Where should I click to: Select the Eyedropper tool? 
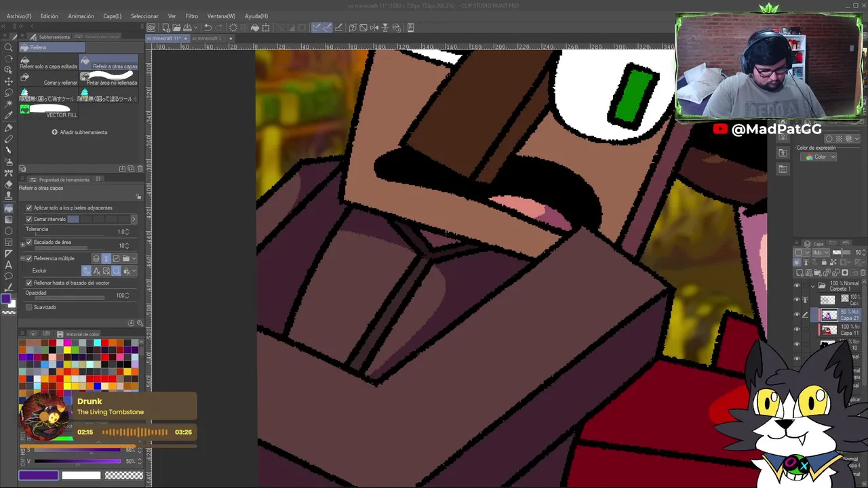coord(9,116)
